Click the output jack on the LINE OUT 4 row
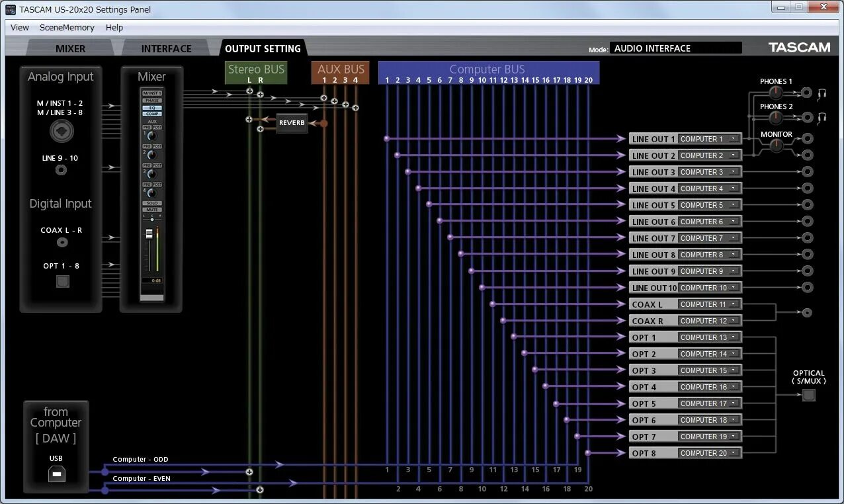 pyautogui.click(x=807, y=188)
